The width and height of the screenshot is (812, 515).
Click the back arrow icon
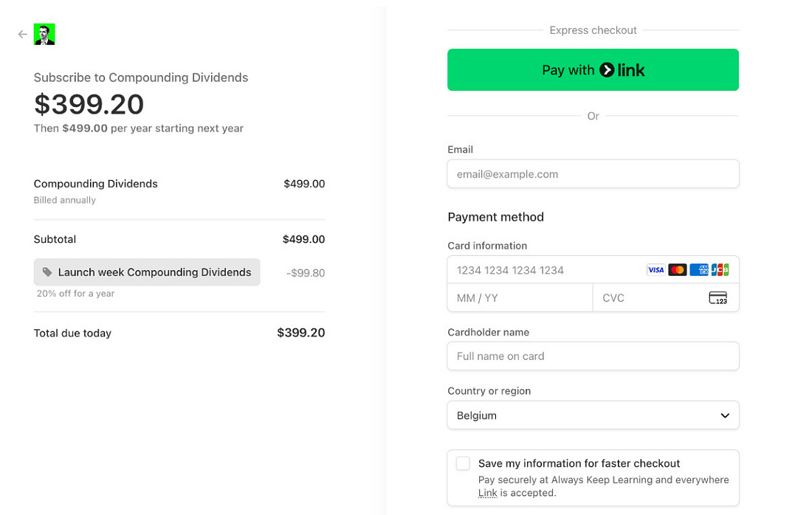23,34
